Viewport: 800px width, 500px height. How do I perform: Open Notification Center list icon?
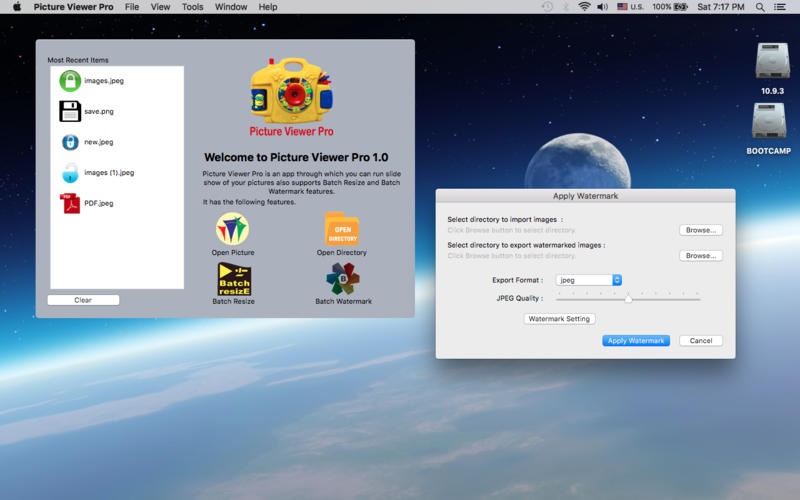780,7
